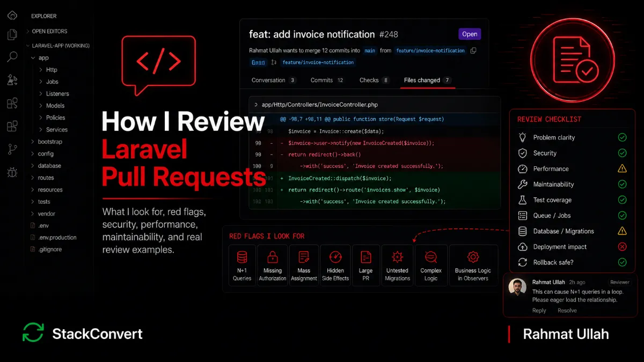The width and height of the screenshot is (644, 362).
Task: Click the Test coverage flask icon
Action: click(522, 200)
